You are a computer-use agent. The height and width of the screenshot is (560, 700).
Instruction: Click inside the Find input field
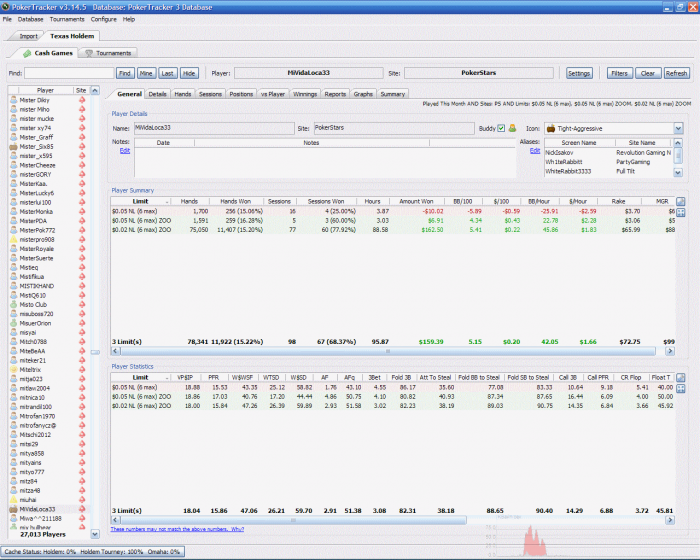coord(69,73)
